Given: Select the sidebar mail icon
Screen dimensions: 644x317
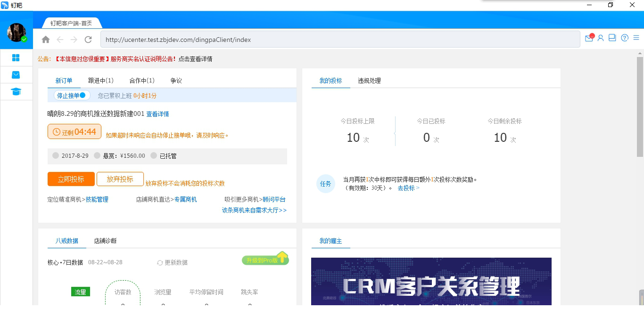Looking at the screenshot, I should pyautogui.click(x=16, y=74).
